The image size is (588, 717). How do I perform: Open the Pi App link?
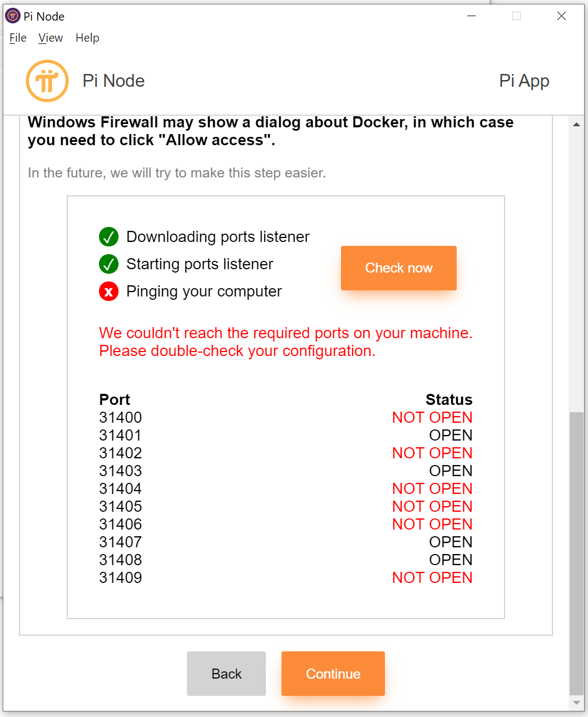point(523,81)
